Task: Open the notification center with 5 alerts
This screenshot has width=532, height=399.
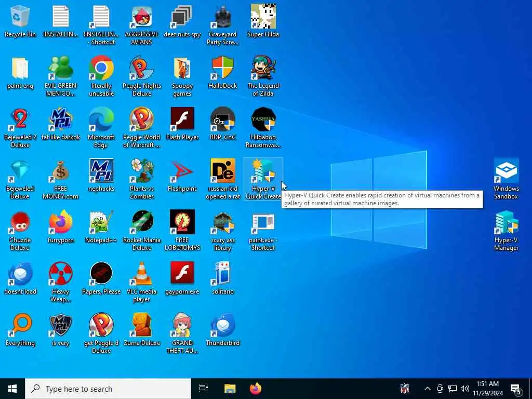Action: point(516,389)
